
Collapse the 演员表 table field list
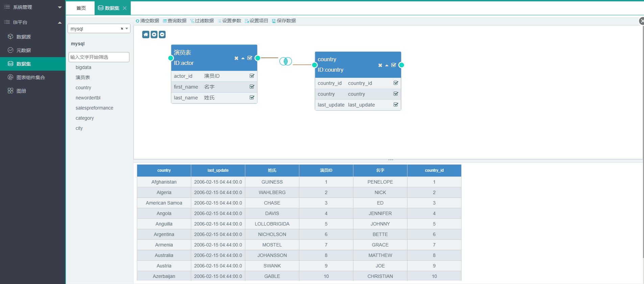coord(243,58)
